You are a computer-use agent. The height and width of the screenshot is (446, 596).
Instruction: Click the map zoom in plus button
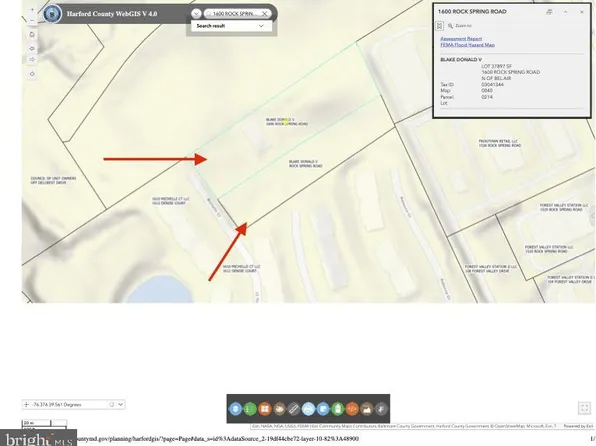click(32, 10)
